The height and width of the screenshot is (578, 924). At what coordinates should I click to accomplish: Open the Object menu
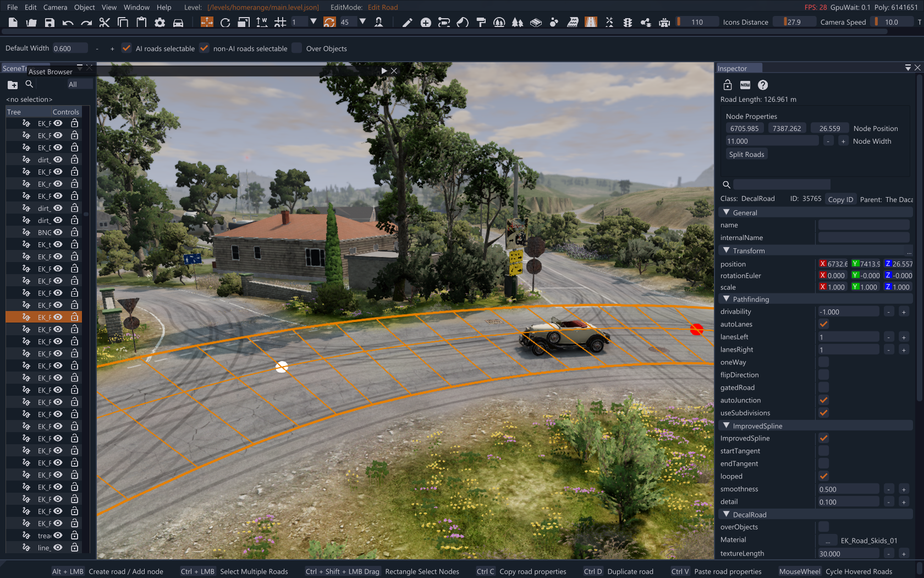click(x=85, y=7)
